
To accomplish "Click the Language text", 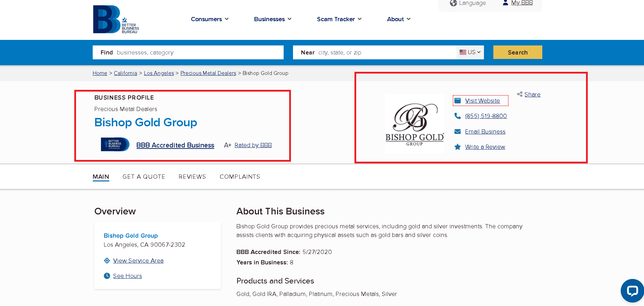I will pos(472,3).
